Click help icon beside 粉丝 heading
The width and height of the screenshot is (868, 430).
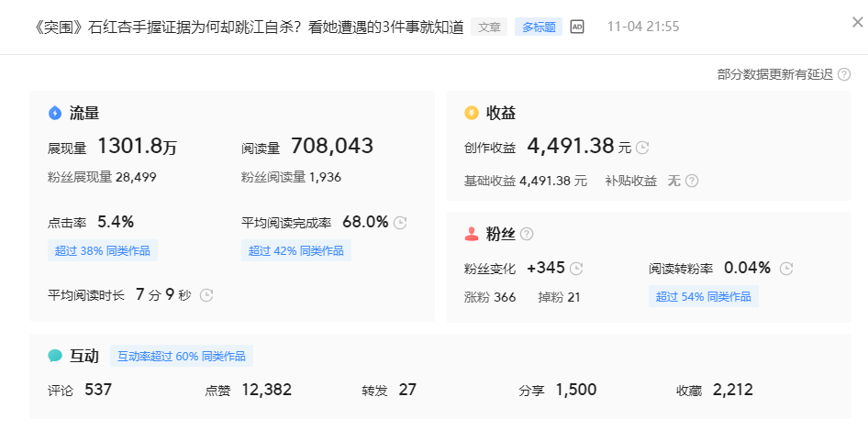pyautogui.click(x=527, y=234)
